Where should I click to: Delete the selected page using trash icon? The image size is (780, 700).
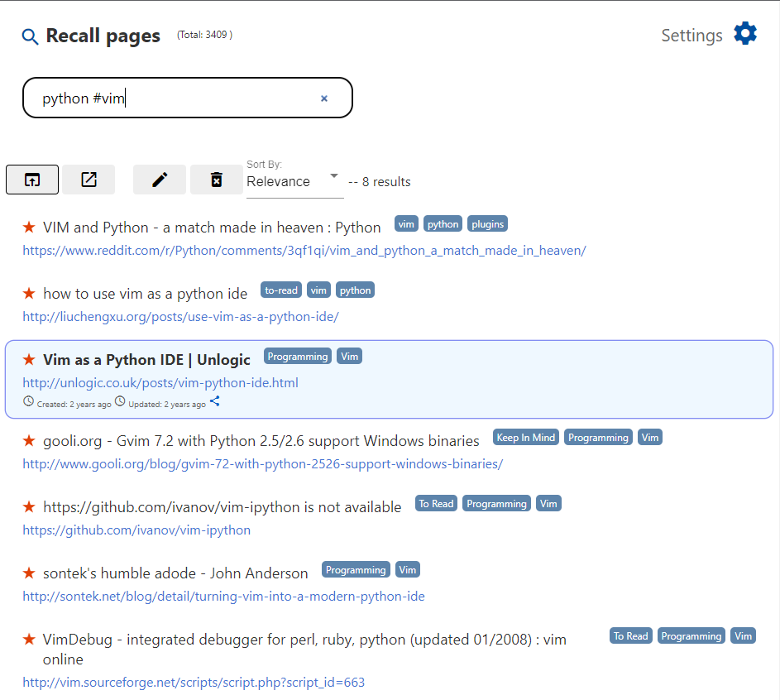pyautogui.click(x=216, y=179)
